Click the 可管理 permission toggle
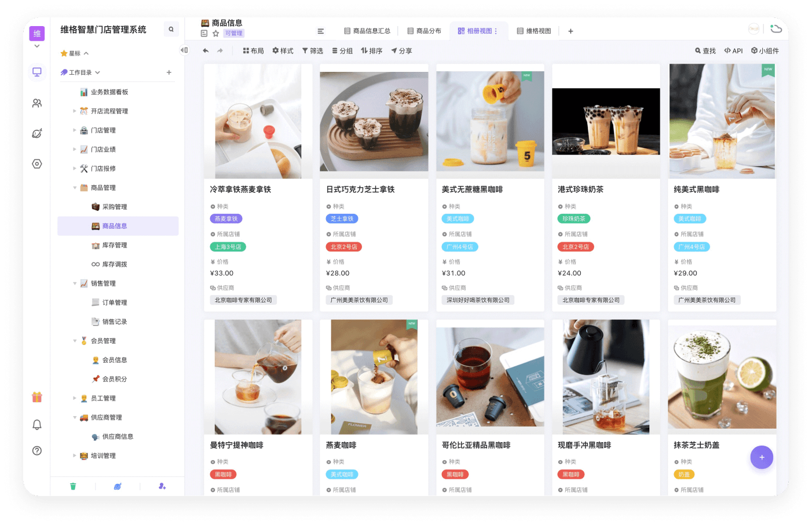 pos(233,33)
